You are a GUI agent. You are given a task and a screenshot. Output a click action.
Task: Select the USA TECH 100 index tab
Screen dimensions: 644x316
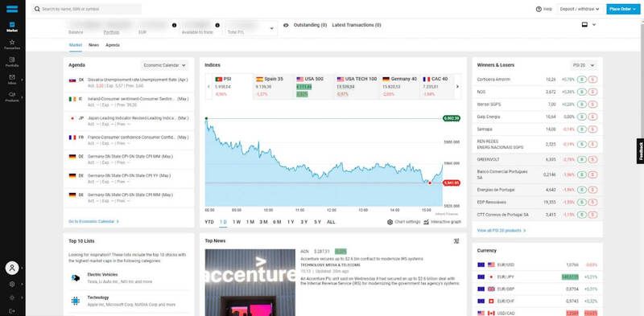[357, 86]
